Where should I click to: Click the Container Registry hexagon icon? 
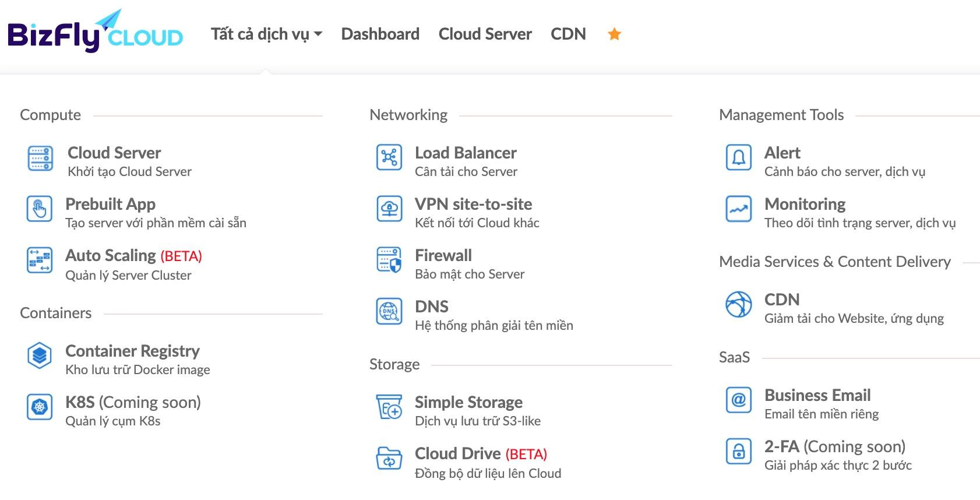pos(40,355)
